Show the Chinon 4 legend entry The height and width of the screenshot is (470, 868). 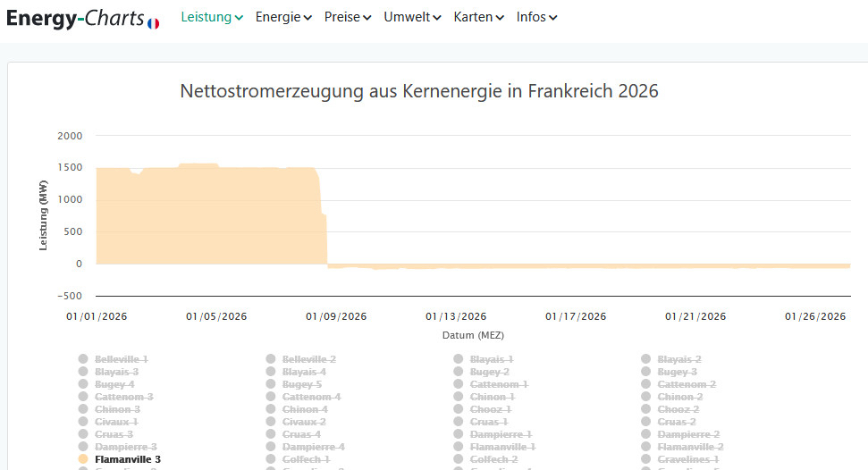(x=305, y=409)
